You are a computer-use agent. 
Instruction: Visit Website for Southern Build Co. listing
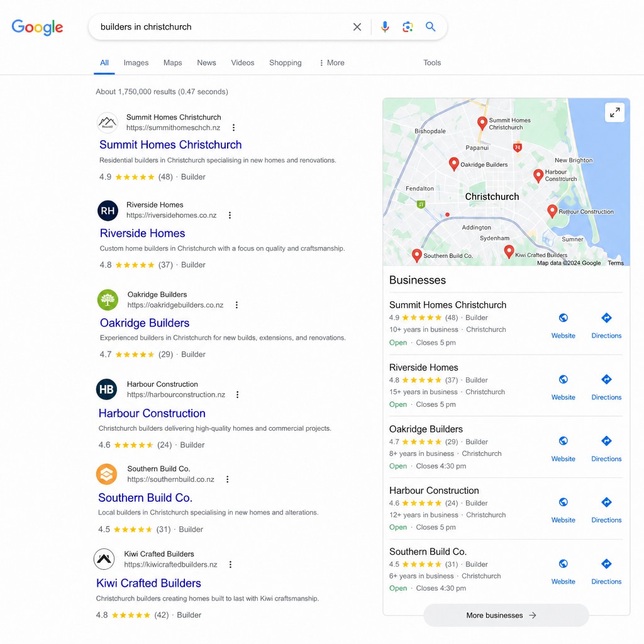coord(563,572)
